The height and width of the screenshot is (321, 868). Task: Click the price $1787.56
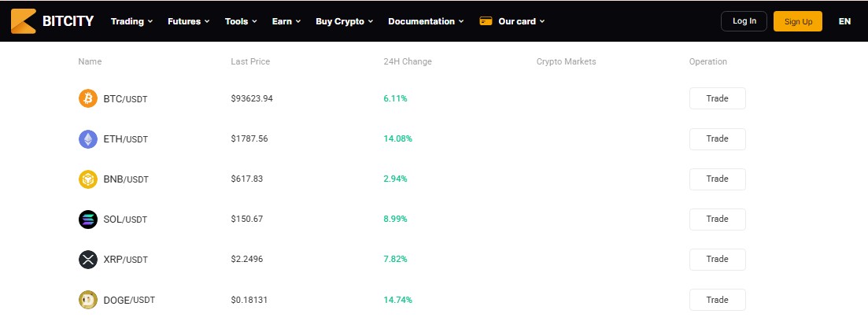[x=249, y=138]
